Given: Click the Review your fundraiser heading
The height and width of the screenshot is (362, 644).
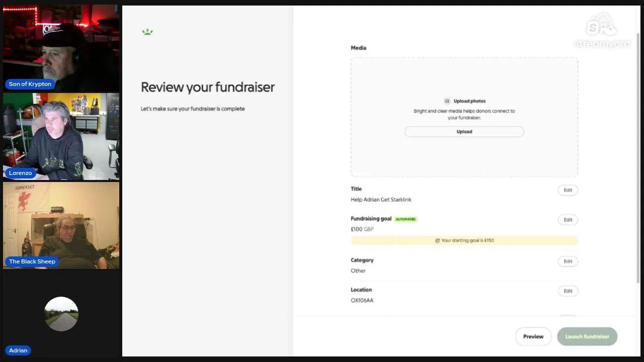Looking at the screenshot, I should (x=208, y=87).
